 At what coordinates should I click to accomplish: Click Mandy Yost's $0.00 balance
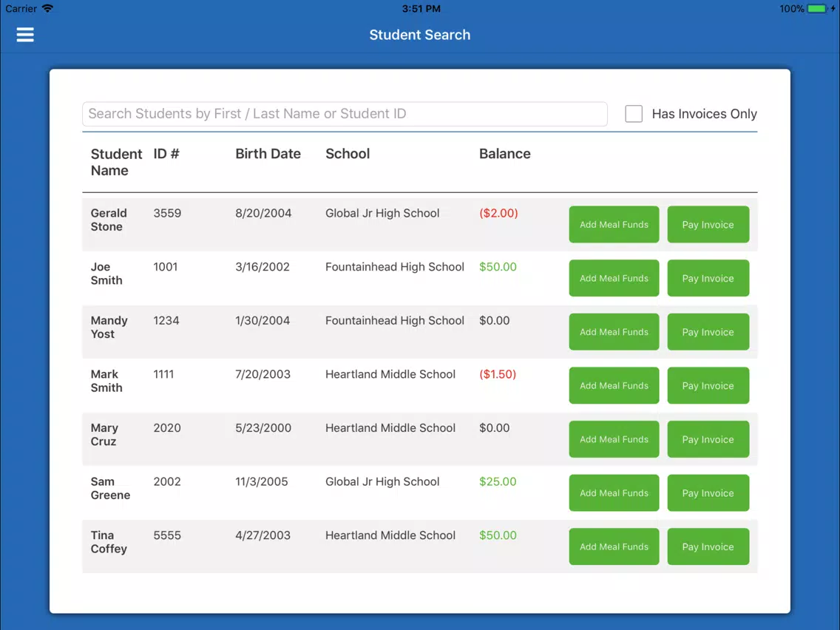[495, 320]
